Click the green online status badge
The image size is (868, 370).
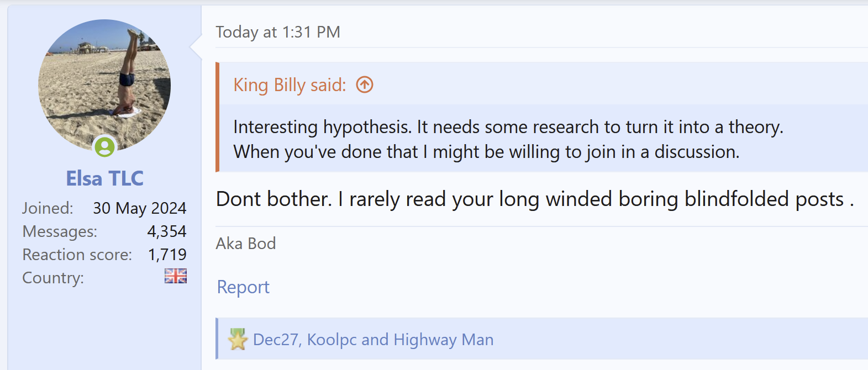[x=104, y=147]
